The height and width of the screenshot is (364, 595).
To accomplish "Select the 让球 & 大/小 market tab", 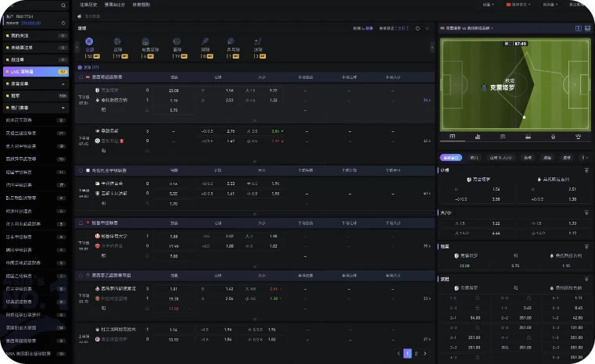I will pos(501,158).
